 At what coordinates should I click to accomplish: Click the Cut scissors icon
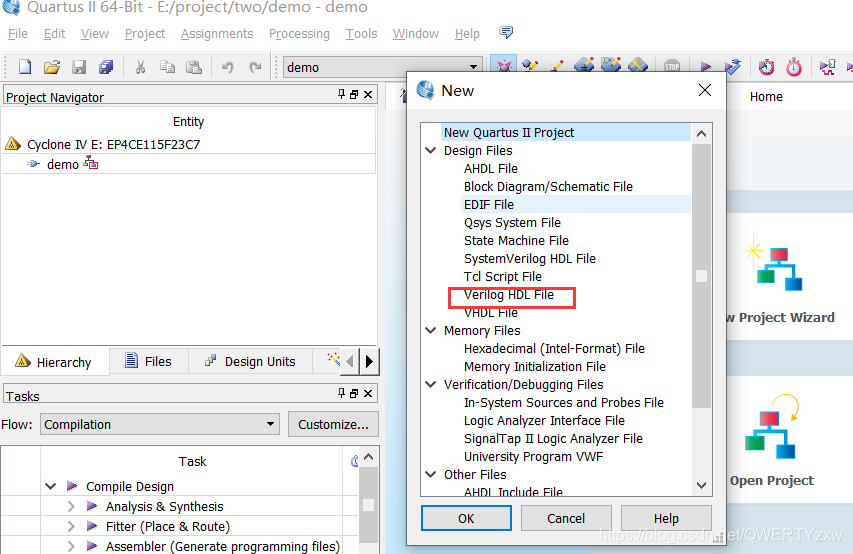click(x=140, y=67)
